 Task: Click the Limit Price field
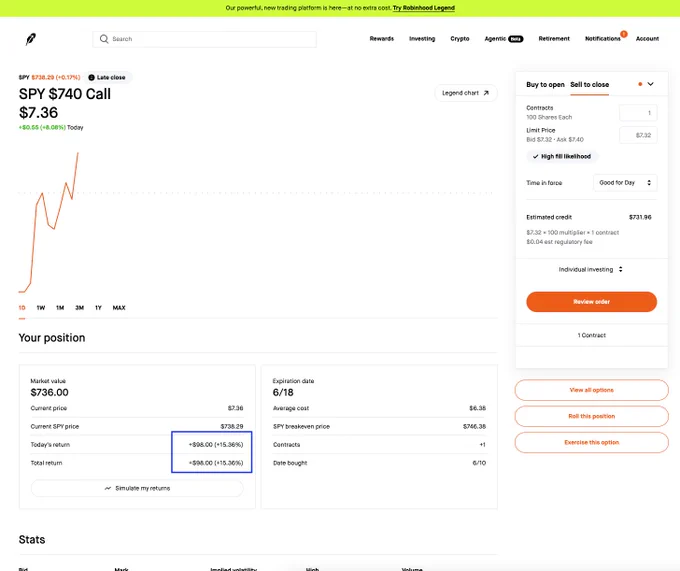click(x=638, y=135)
